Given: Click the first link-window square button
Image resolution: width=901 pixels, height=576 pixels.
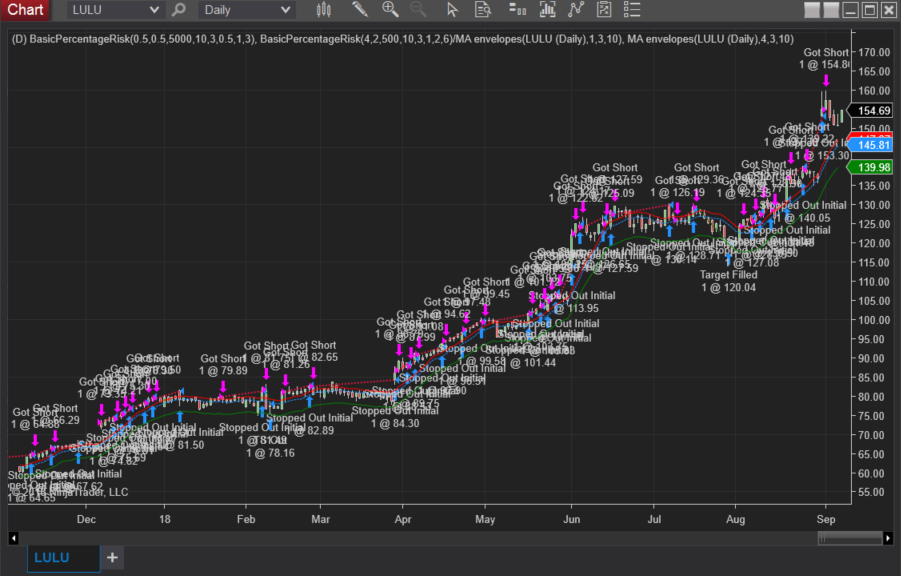Looking at the screenshot, I should coord(812,10).
